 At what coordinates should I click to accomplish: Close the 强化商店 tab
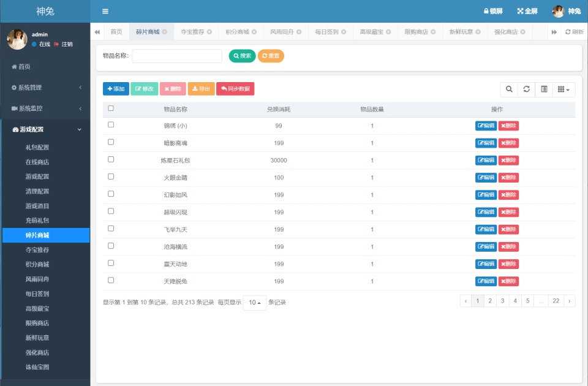pos(522,32)
